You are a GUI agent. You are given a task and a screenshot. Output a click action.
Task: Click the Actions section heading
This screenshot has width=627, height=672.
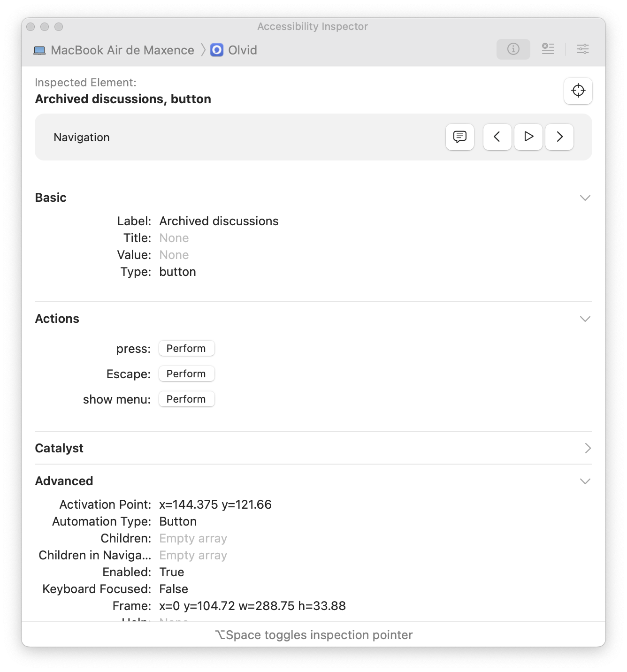click(x=57, y=319)
